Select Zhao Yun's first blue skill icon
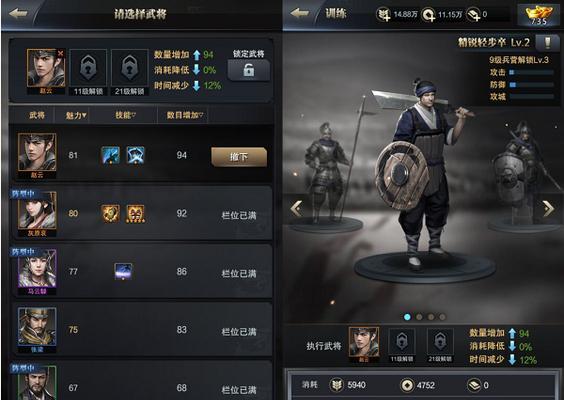564x400 pixels. point(110,155)
